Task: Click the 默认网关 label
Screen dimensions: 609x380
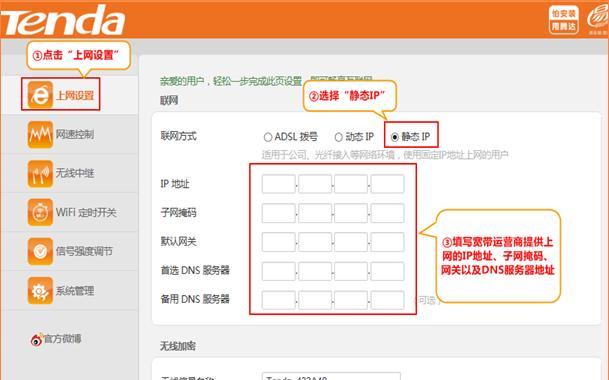Action: (x=179, y=242)
